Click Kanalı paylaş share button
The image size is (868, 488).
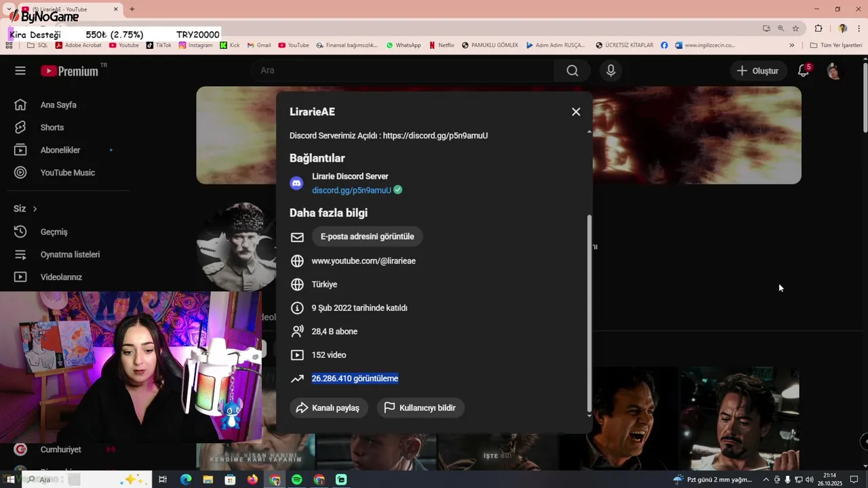(x=329, y=408)
